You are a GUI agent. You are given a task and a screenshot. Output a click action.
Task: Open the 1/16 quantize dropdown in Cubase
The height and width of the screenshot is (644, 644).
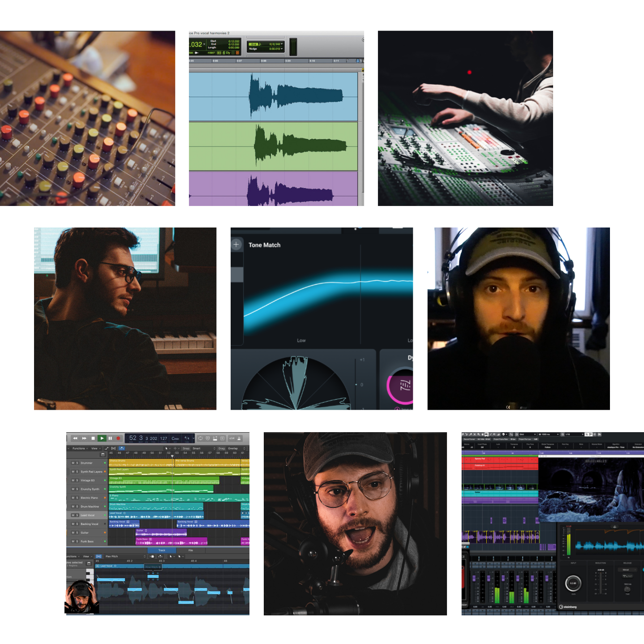pos(574,434)
